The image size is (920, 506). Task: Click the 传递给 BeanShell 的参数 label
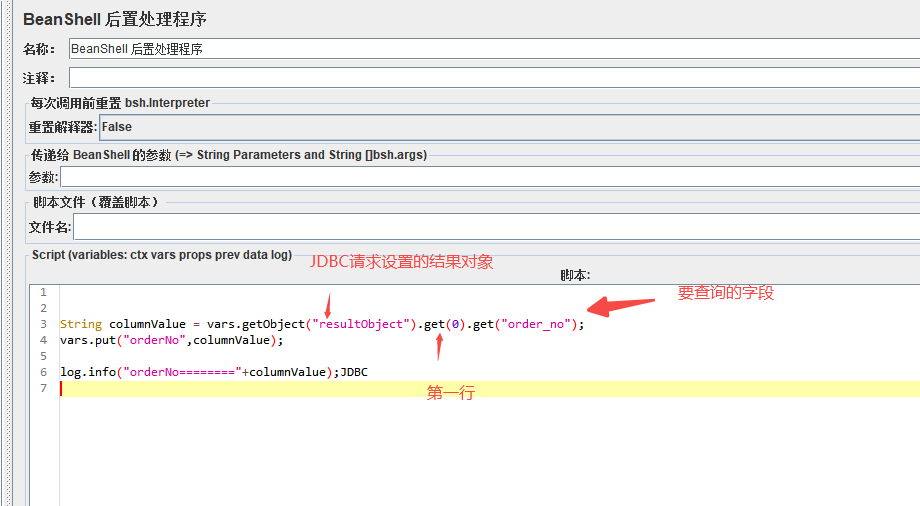pyautogui.click(x=229, y=155)
